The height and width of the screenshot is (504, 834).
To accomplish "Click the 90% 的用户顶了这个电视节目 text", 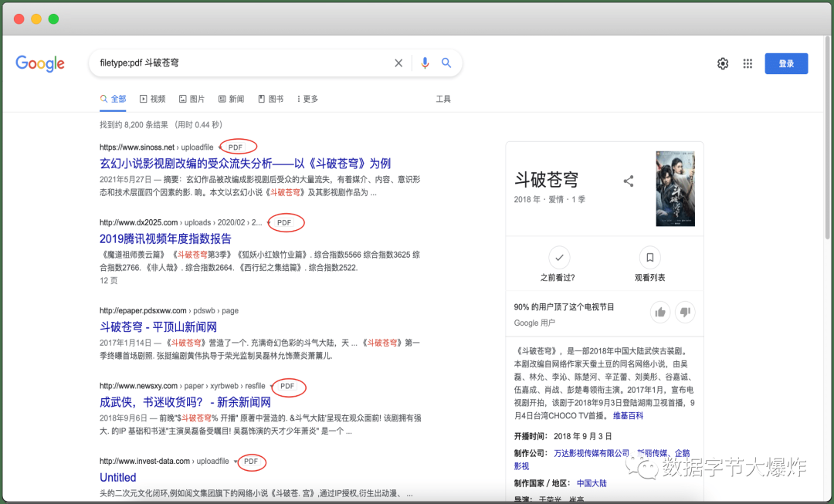I will click(564, 306).
